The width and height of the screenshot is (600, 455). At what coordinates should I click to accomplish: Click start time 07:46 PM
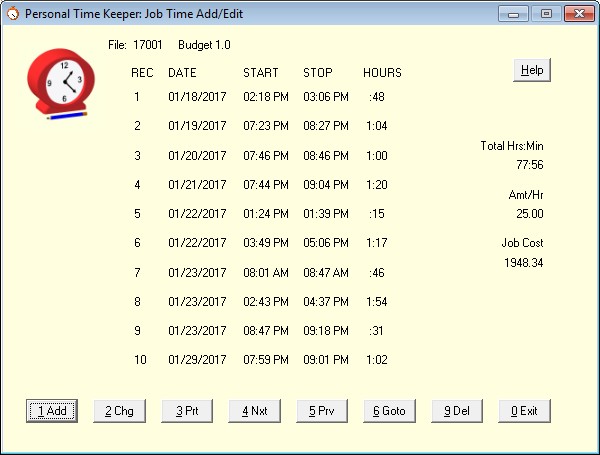point(266,156)
